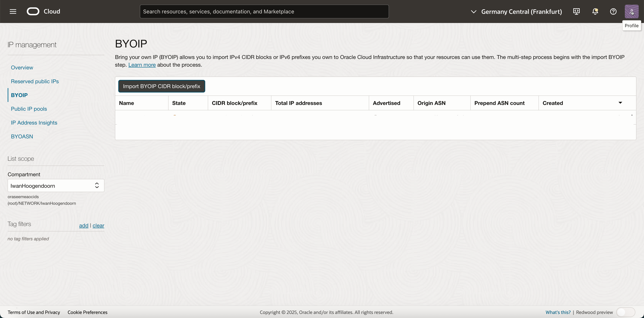Open the Profile avatar menu
644x318 pixels.
click(631, 11)
